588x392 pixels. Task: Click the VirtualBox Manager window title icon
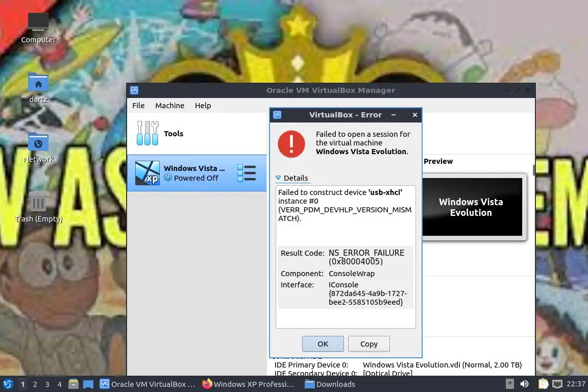pyautogui.click(x=134, y=90)
